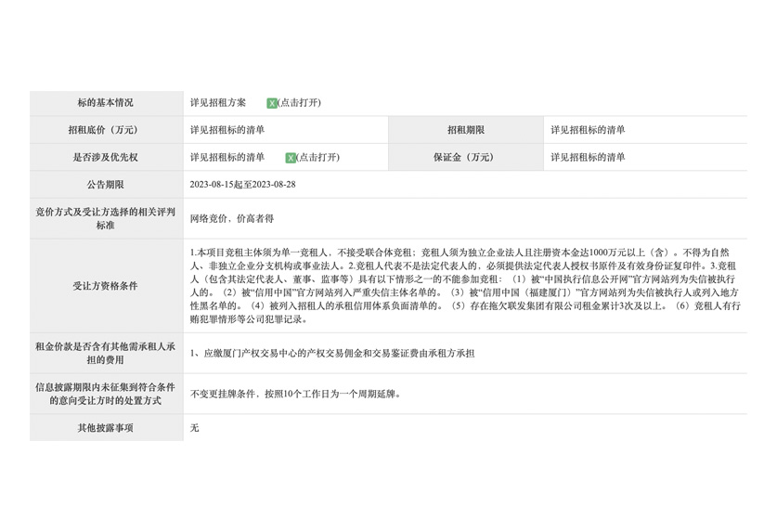Select the 受让方资格条件 label cell
Screen dimensions: 777x532
106,286
